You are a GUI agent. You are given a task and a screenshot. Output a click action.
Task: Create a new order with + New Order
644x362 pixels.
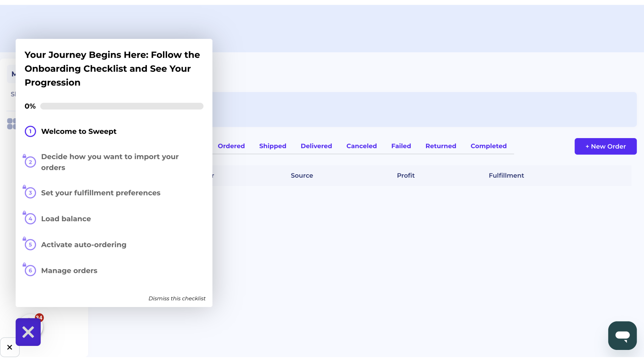pyautogui.click(x=605, y=146)
